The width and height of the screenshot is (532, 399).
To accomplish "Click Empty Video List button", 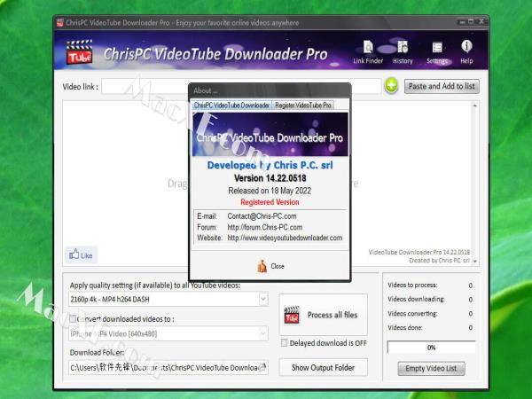I will (431, 369).
